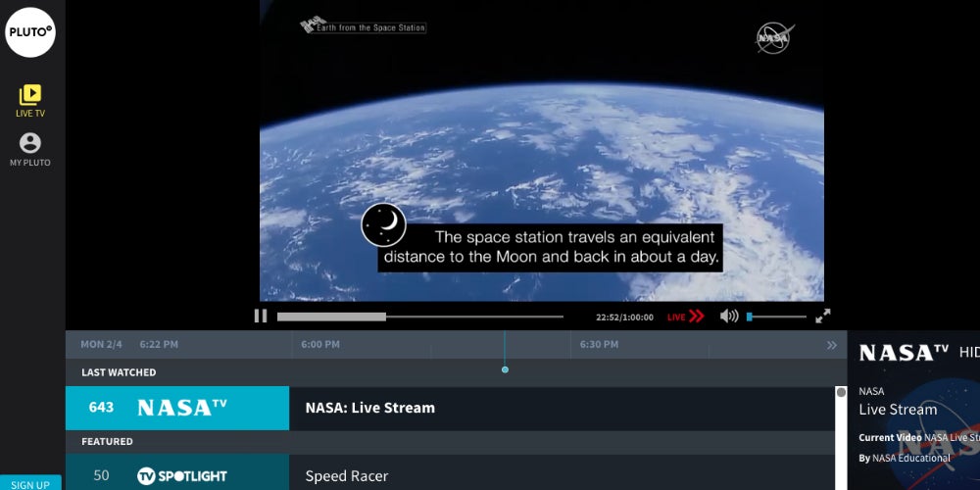
Task: Click the NASA logo in video
Action: click(x=774, y=38)
